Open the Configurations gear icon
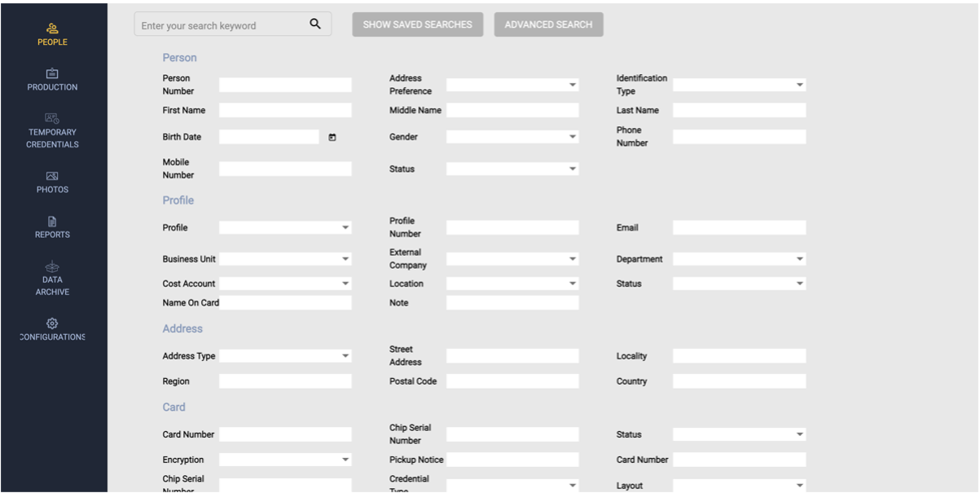 [x=51, y=323]
